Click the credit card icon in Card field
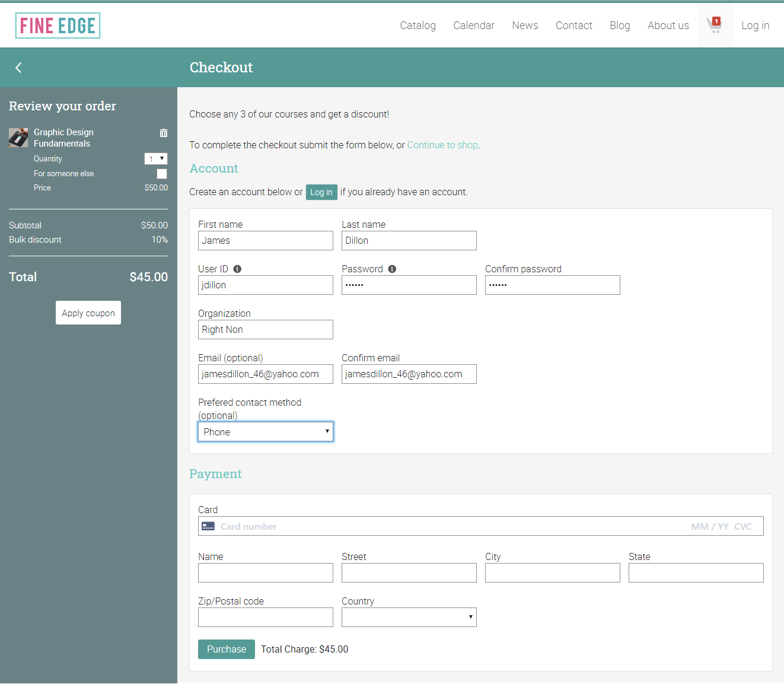 208,526
